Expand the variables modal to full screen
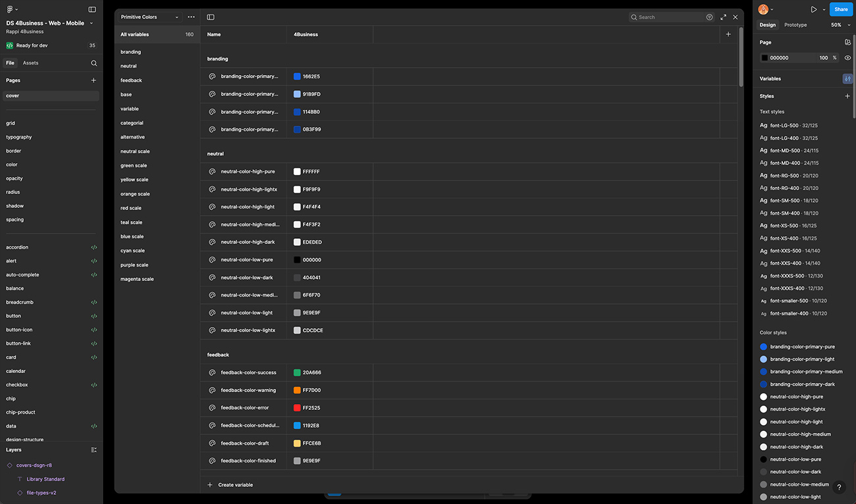 [x=723, y=17]
